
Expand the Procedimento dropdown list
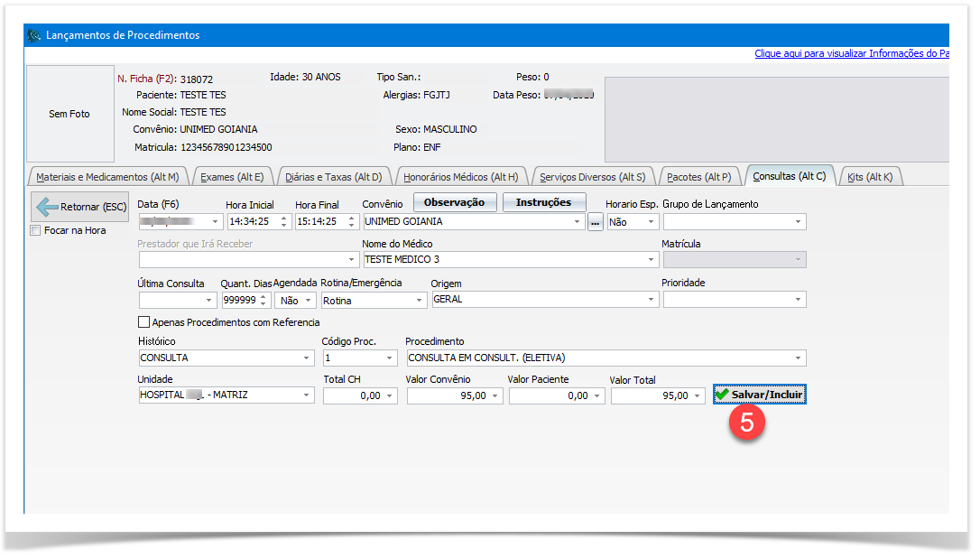coord(798,358)
